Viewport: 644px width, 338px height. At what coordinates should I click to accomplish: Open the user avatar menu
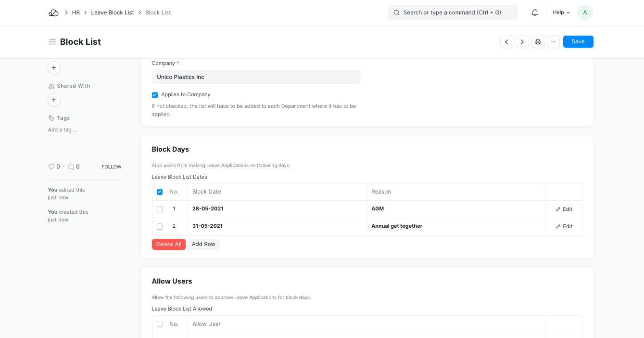585,13
